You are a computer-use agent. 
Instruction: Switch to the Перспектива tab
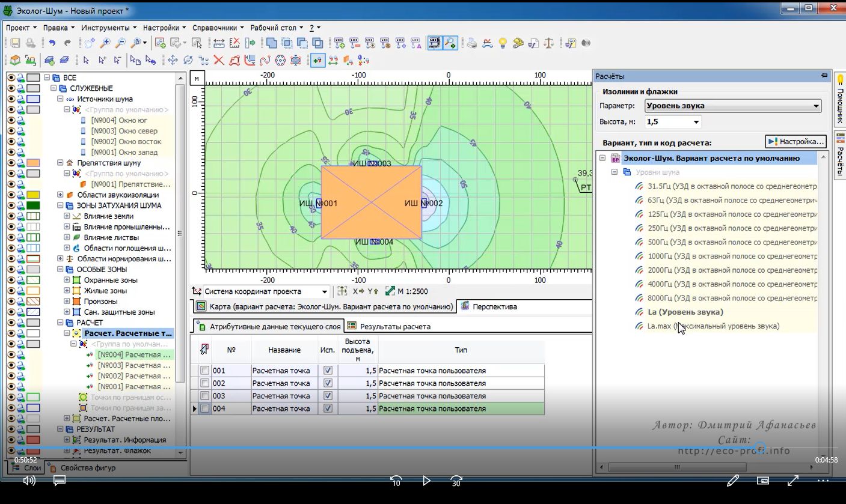(x=488, y=306)
